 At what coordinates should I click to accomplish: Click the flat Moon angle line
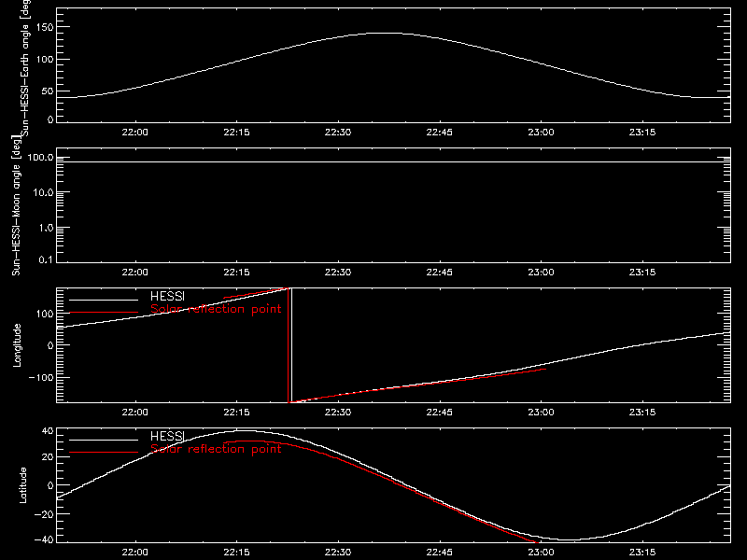click(393, 161)
